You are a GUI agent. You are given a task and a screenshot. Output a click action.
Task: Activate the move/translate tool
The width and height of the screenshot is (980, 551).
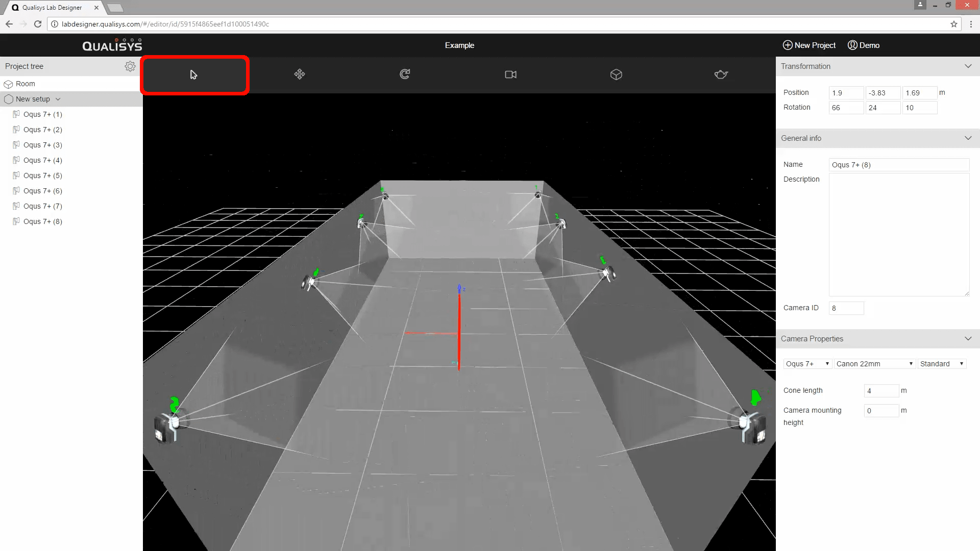[x=300, y=74]
